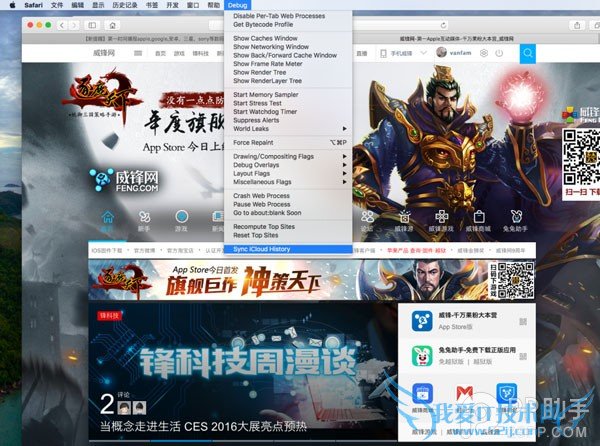Expand Miscellaneous Flags submenu
600x446 pixels.
click(x=288, y=182)
